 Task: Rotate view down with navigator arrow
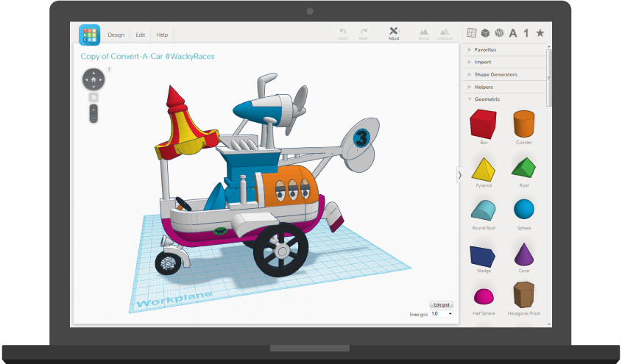93,87
